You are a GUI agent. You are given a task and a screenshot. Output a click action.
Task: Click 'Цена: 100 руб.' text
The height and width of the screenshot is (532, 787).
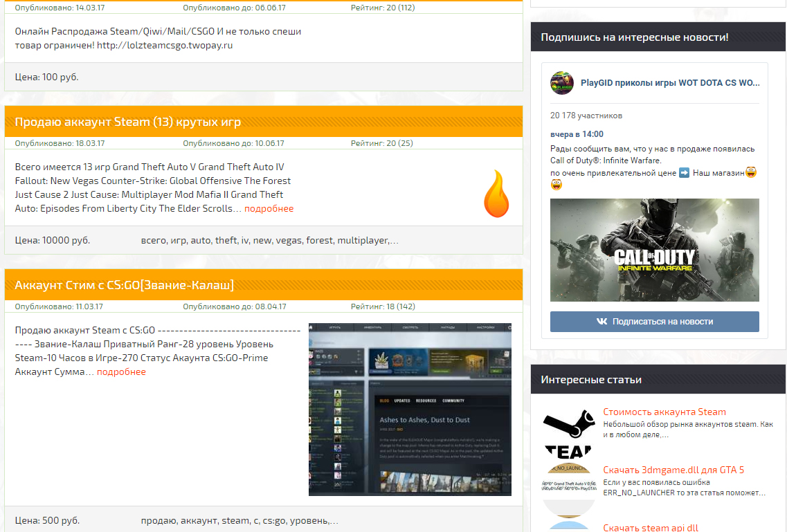(46, 77)
